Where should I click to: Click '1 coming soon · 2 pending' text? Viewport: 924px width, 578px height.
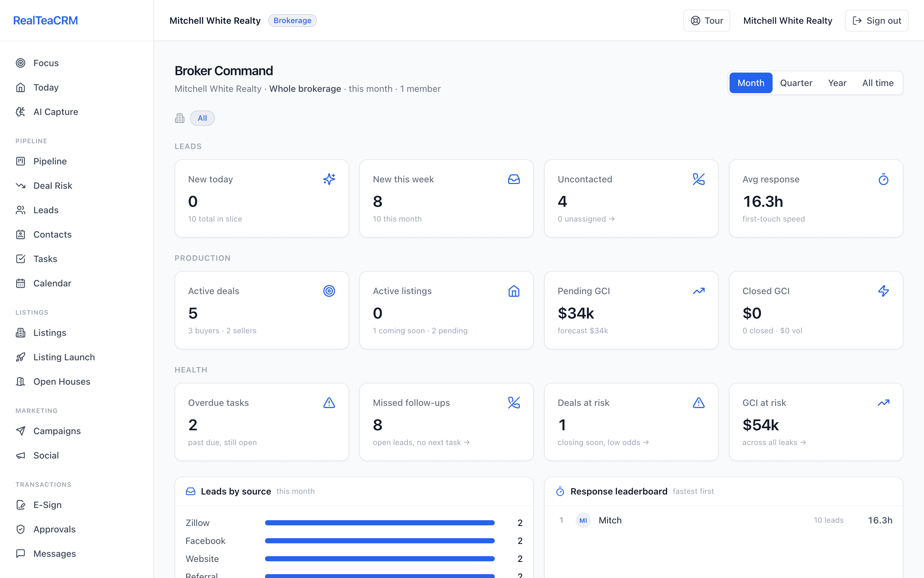click(420, 331)
